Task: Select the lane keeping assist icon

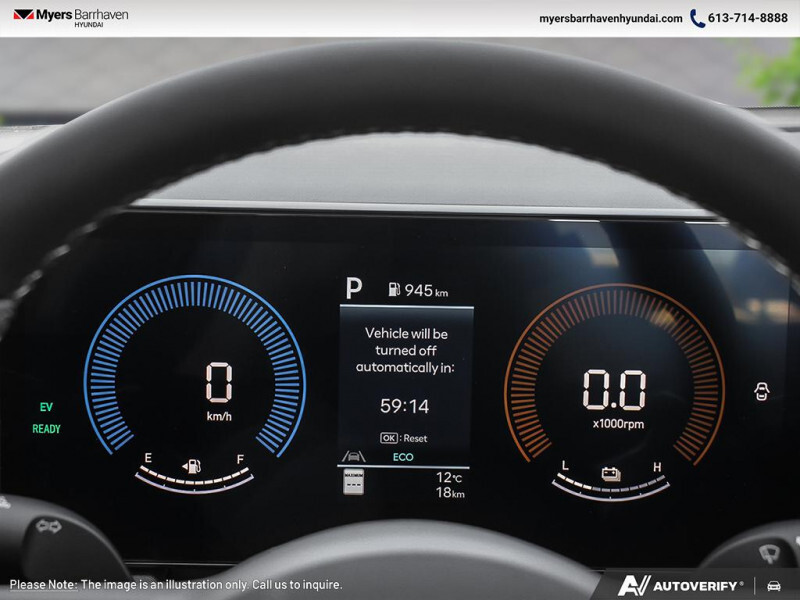Action: [353, 457]
